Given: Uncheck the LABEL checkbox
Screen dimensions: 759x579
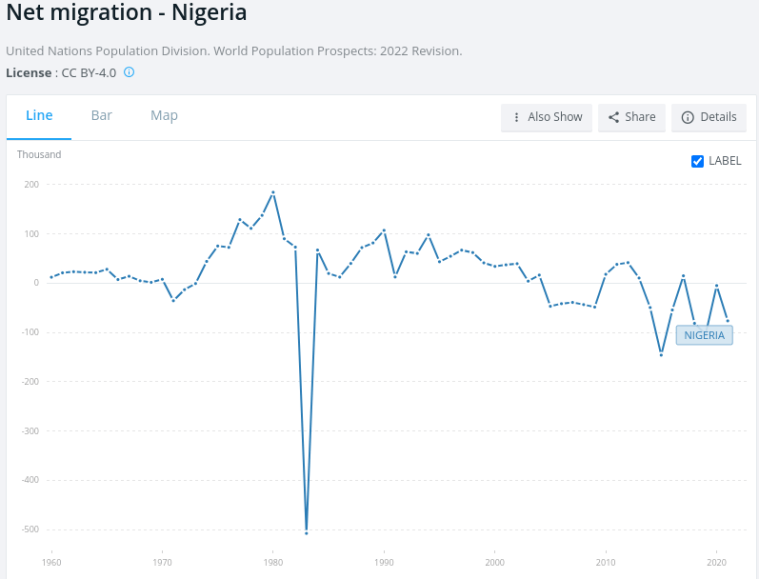Looking at the screenshot, I should pos(698,161).
